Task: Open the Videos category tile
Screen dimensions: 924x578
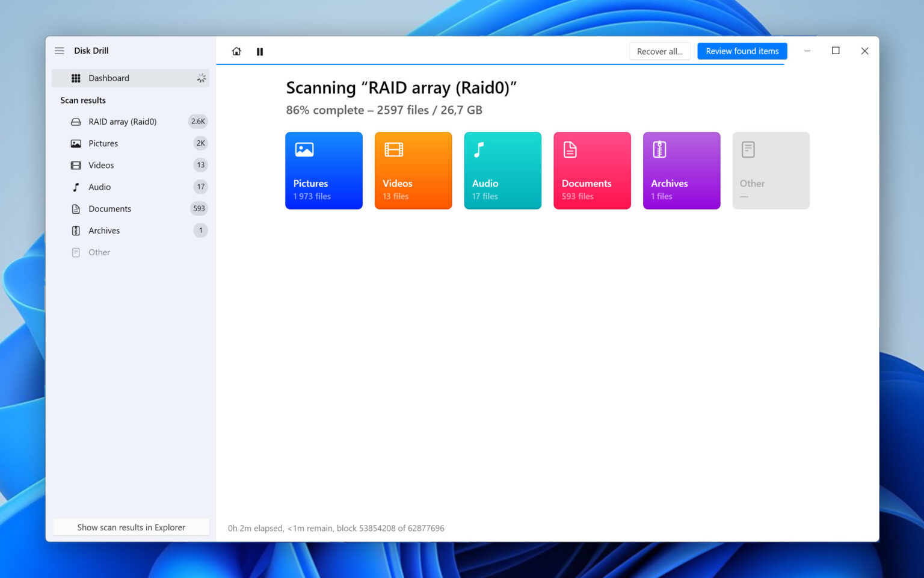Action: click(413, 170)
